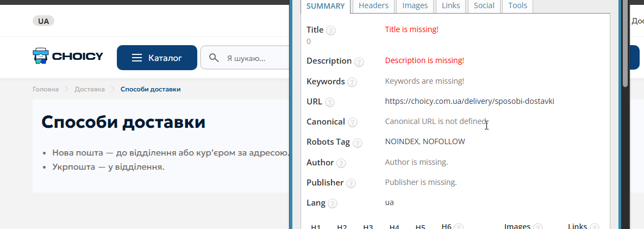Viewport: 644px width, 229px height.
Task: Click the Choicy logo
Action: (68, 57)
